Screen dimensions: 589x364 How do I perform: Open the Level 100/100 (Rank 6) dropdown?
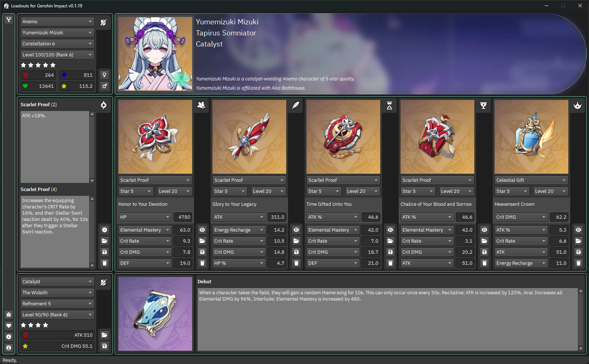pos(58,55)
